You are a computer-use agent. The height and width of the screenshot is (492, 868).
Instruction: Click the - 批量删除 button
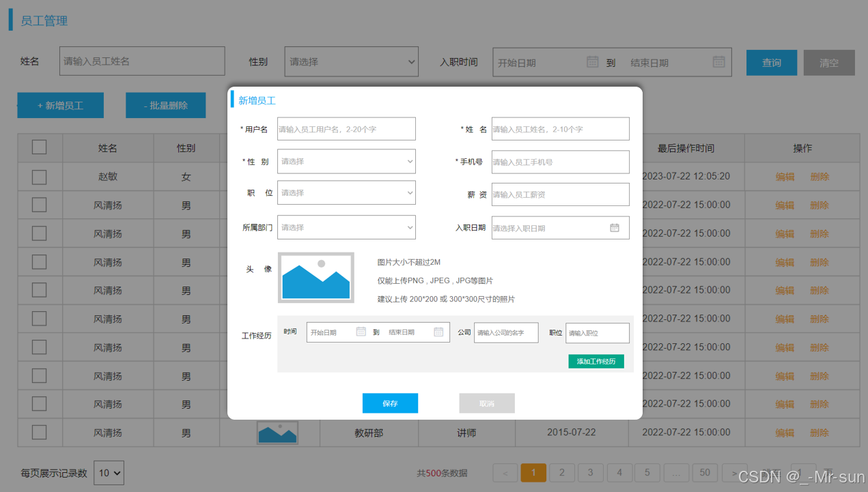165,105
